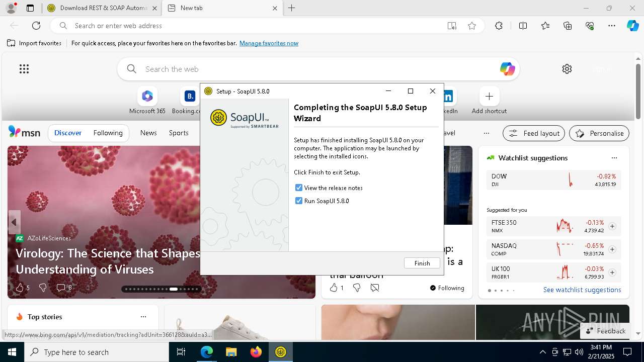The image size is (644, 362).
Task: Click the page vertical scrollbar
Action: [x=638, y=90]
